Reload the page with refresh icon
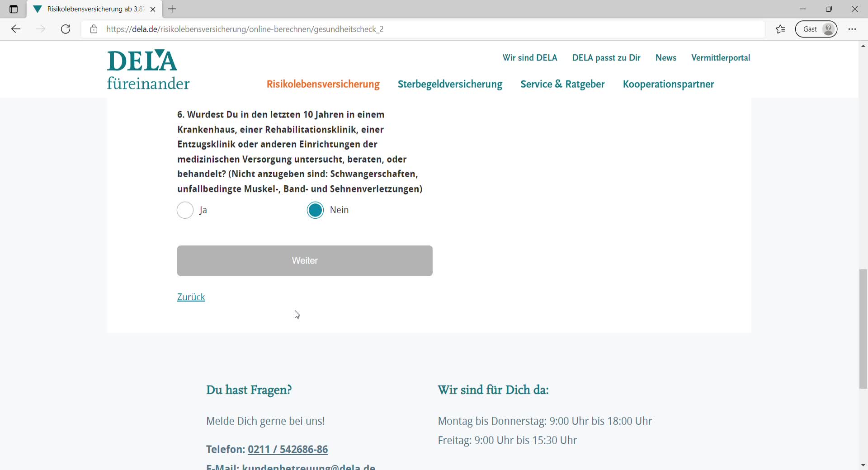This screenshot has width=868, height=470. tap(66, 29)
